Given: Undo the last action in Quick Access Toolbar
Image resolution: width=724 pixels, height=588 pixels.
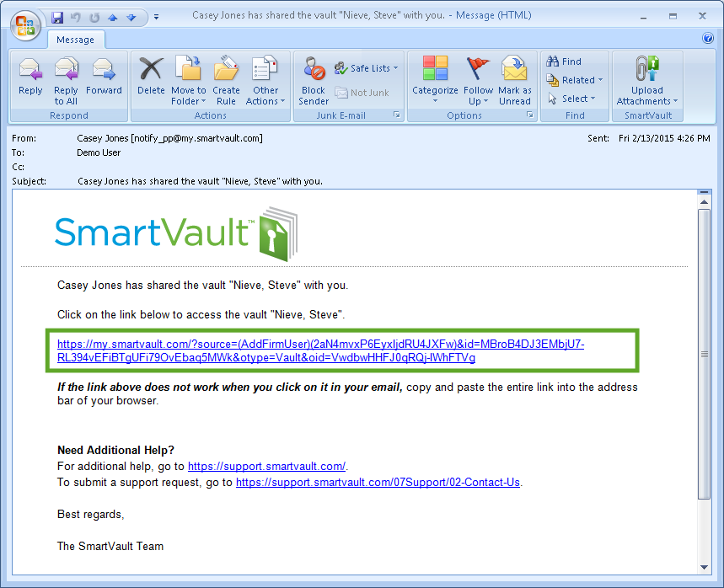Looking at the screenshot, I should coord(76,18).
